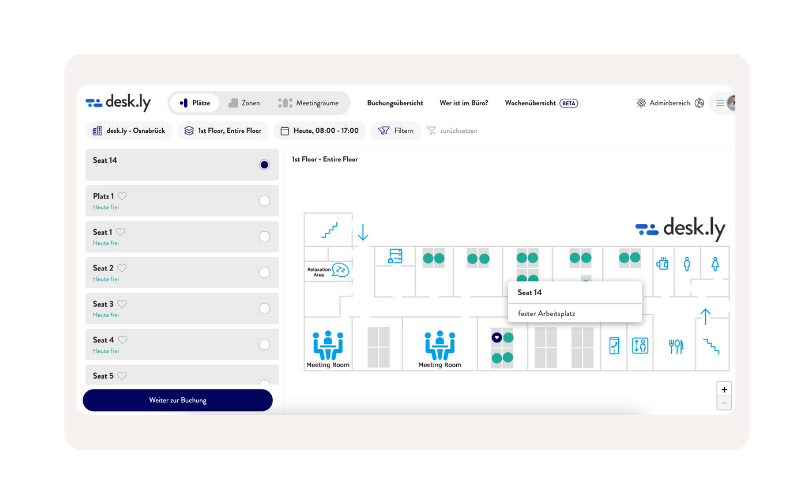Click the Seat 14 title in map tooltip

click(x=530, y=292)
